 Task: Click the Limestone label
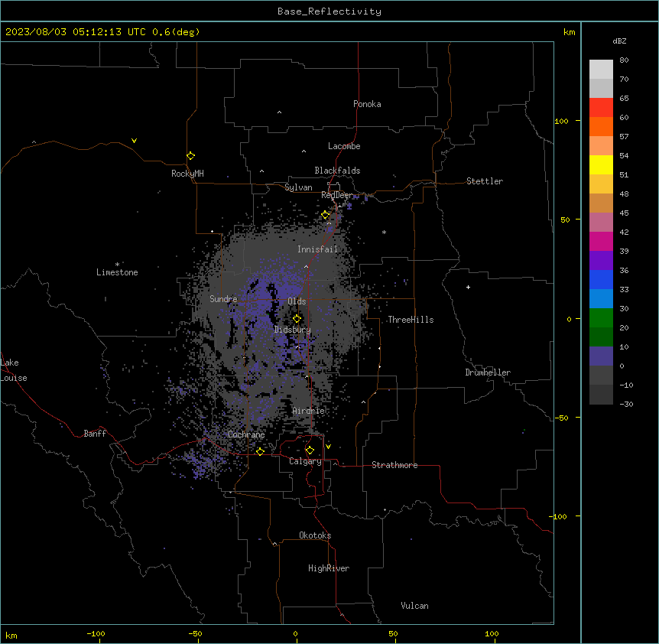coord(117,272)
